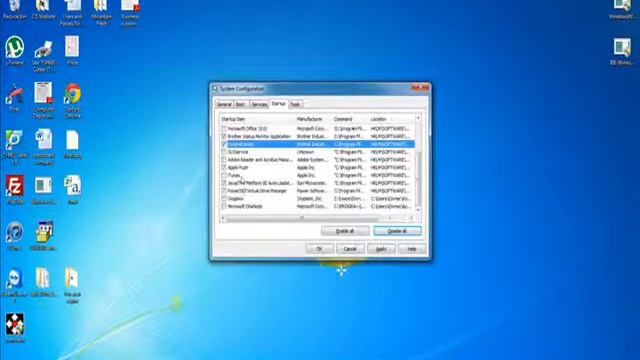Viewport: 640px width, 360px height.
Task: Open the uTorrent desktop shortcut
Action: click(15, 47)
